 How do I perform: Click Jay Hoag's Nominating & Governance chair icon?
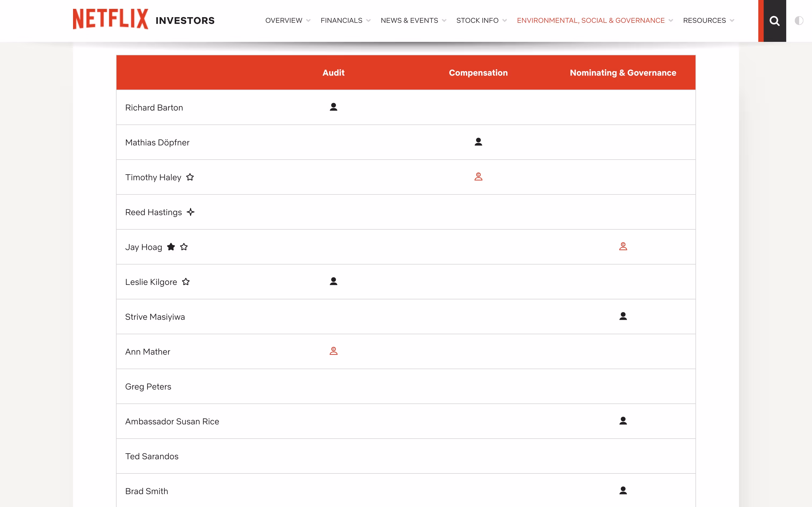(623, 247)
